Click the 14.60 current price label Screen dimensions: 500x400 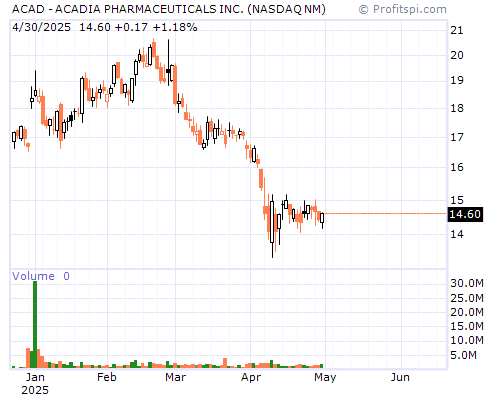[x=465, y=214]
